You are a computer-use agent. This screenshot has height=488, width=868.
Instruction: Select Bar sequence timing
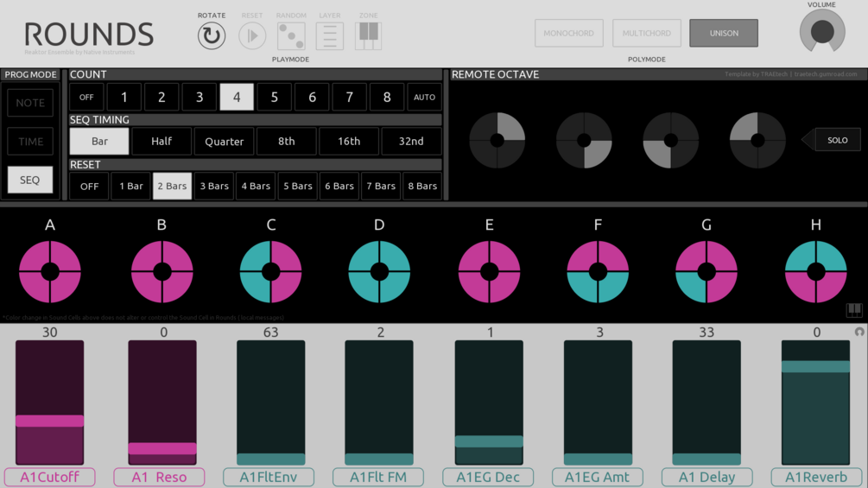click(x=99, y=141)
